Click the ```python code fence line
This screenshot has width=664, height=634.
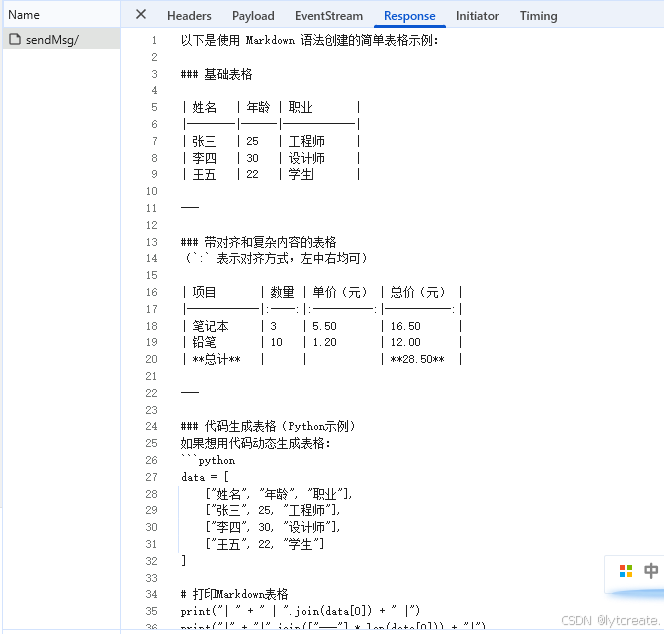click(x=208, y=460)
